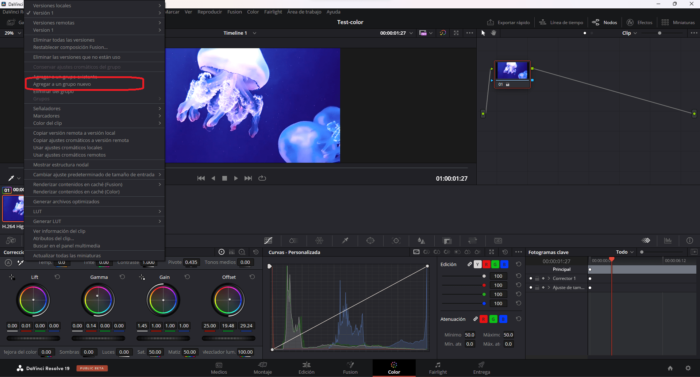
Task: Open the Information panel icon
Action: point(690,240)
